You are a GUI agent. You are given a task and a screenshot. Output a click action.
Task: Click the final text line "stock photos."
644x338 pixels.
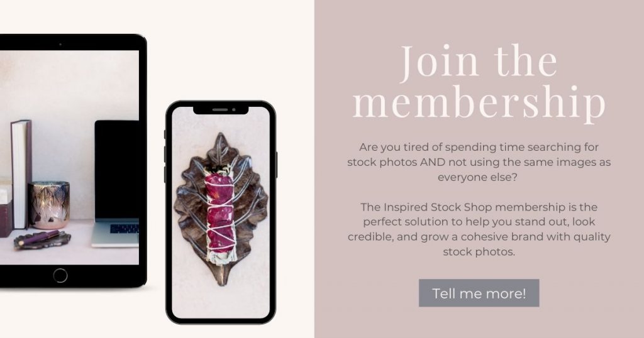tap(479, 252)
